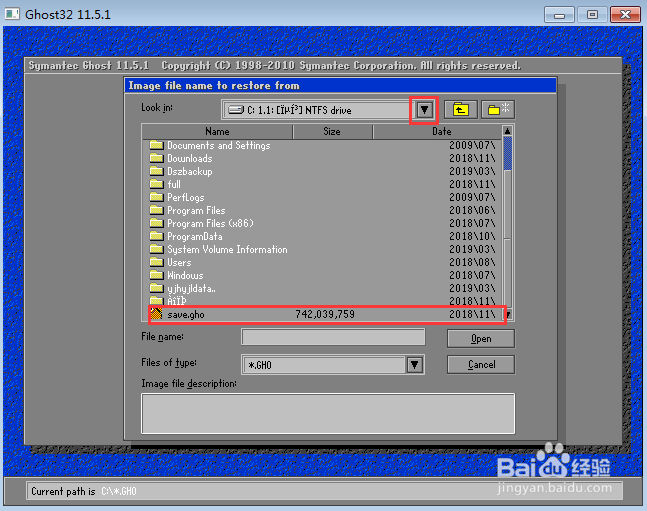Screen dimensions: 647x511
Task: Select the Program Files folder icon
Action: click(156, 210)
